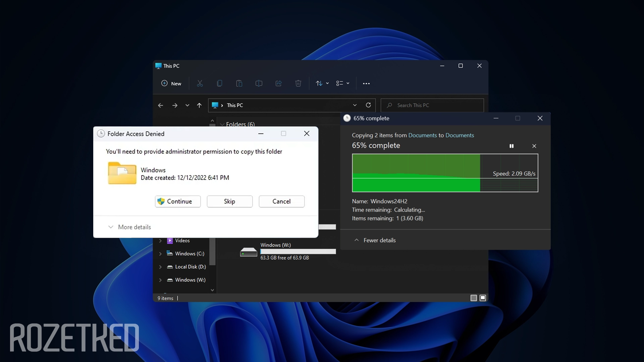Switch to details view icon in status bar
The width and height of the screenshot is (644, 362).
coord(474,298)
